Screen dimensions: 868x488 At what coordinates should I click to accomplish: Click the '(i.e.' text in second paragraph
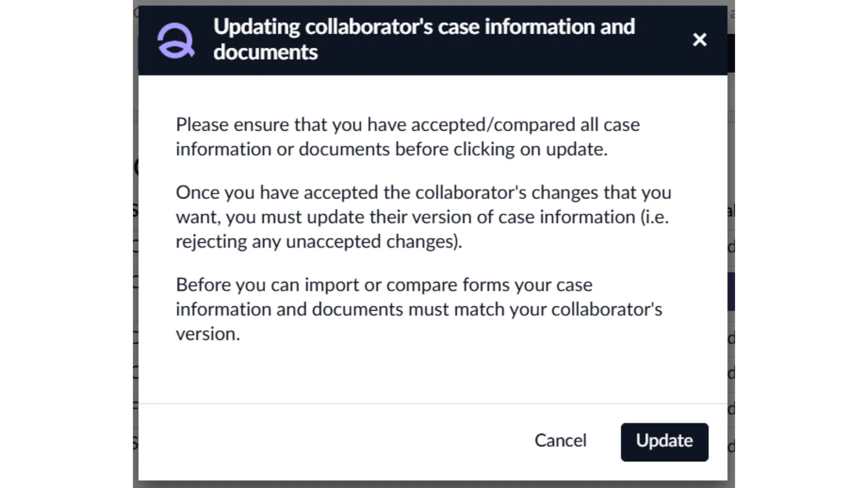654,217
